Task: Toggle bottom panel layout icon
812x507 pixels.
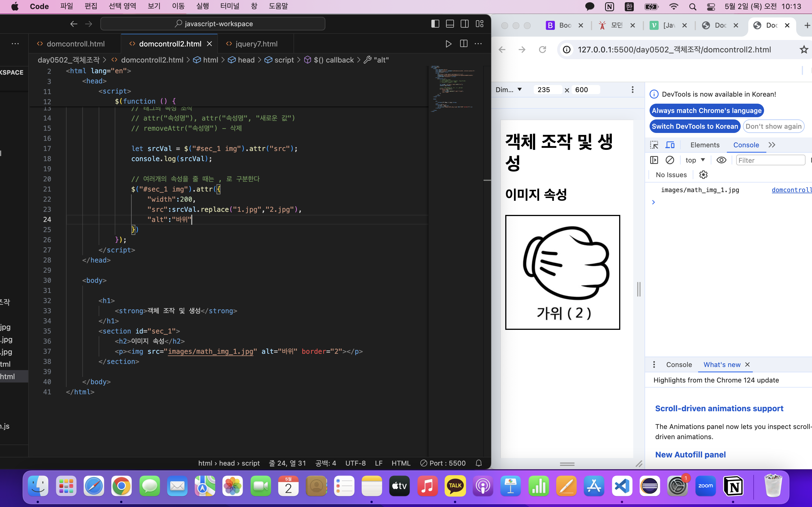Action: point(450,24)
